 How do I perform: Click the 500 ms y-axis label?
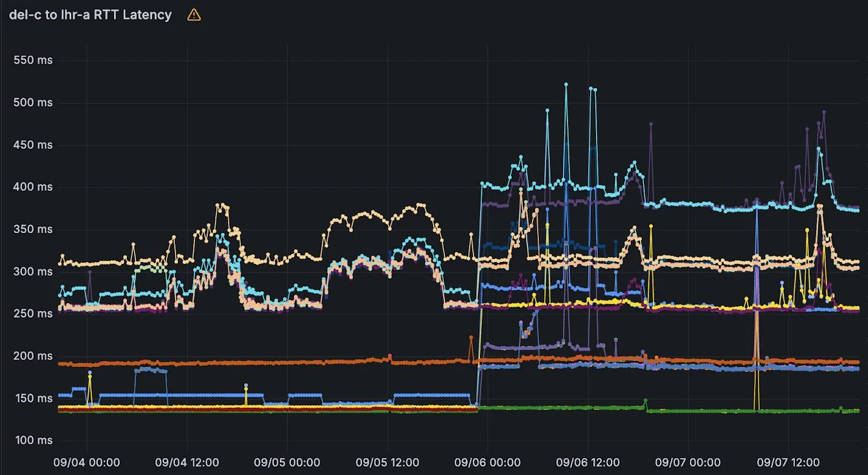[33, 102]
